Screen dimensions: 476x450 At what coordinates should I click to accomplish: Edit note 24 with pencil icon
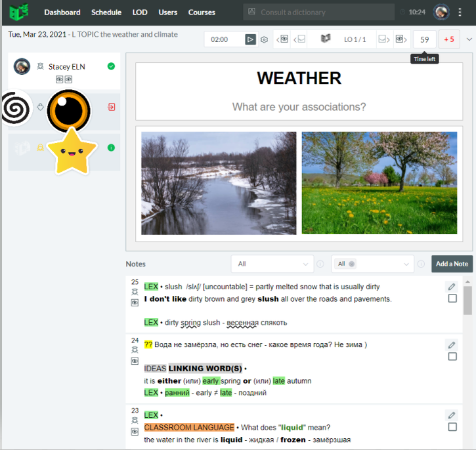pos(452,345)
